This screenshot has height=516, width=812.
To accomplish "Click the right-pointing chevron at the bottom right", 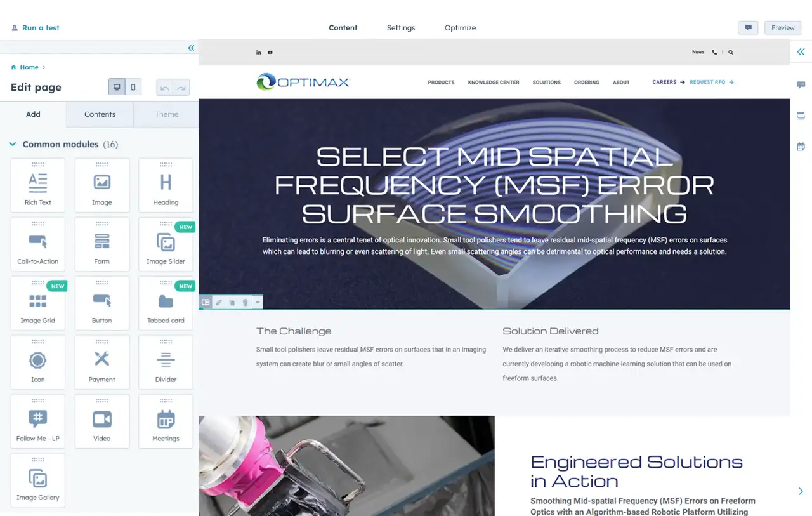I will pyautogui.click(x=801, y=491).
